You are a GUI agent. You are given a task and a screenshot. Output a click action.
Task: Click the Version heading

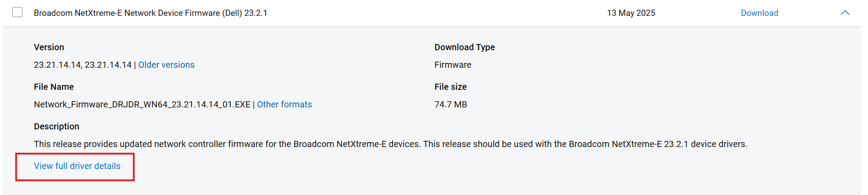(x=49, y=47)
